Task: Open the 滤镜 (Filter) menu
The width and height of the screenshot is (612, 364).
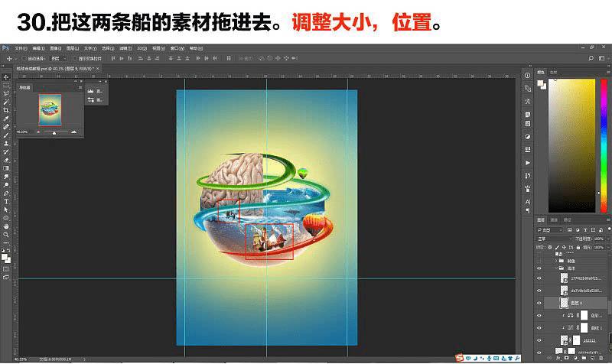Action: click(x=125, y=48)
